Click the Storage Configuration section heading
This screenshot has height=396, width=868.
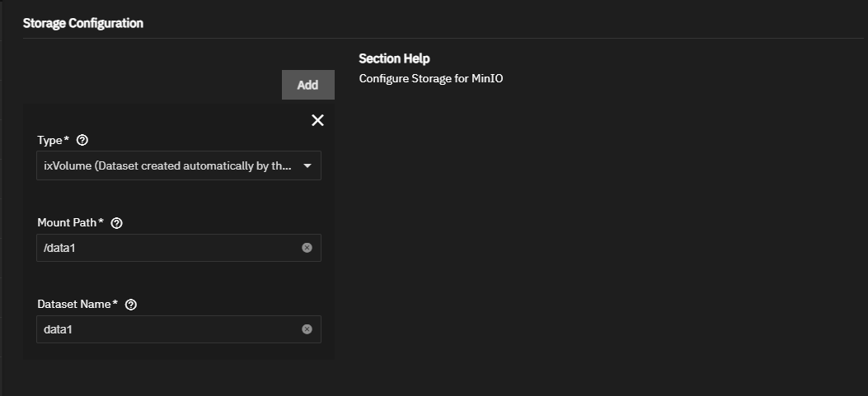83,23
